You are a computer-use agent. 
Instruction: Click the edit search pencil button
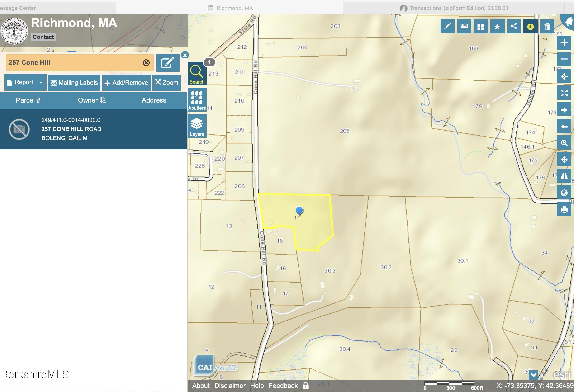pyautogui.click(x=168, y=63)
